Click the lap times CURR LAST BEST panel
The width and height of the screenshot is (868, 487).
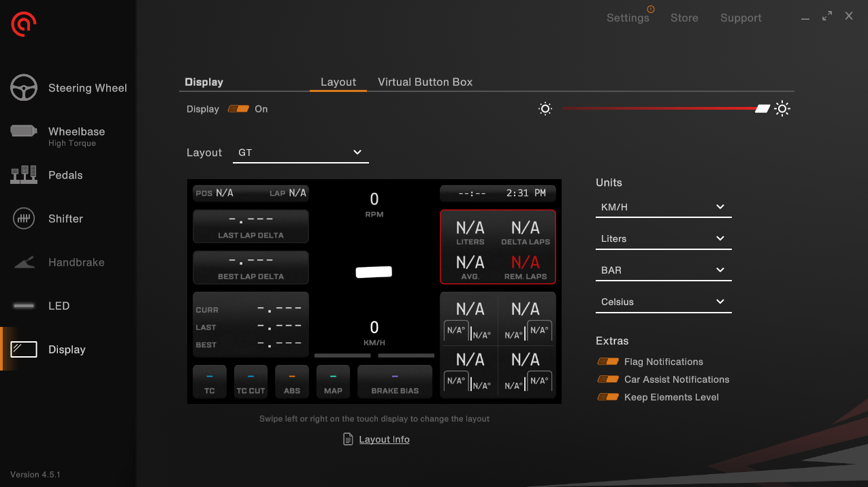(x=251, y=325)
